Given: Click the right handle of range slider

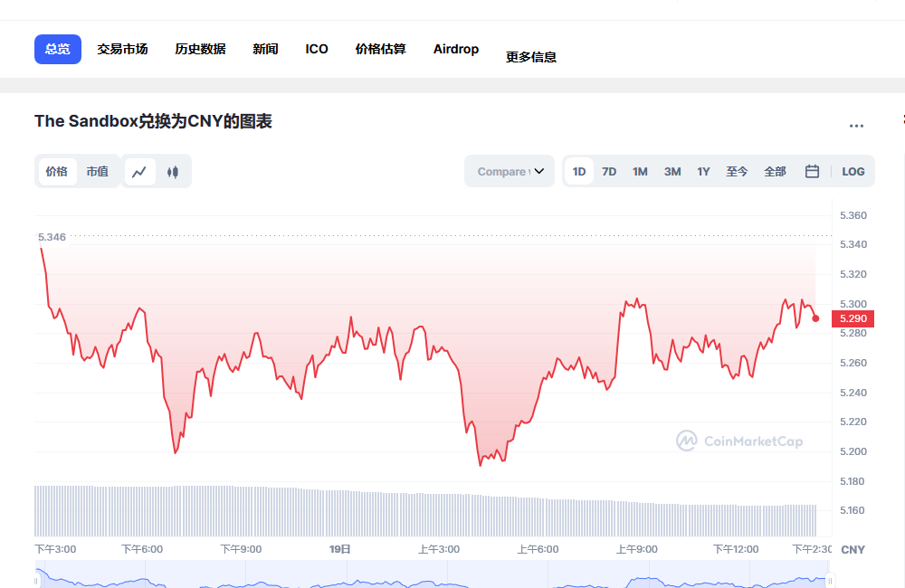Looking at the screenshot, I should point(830,581).
